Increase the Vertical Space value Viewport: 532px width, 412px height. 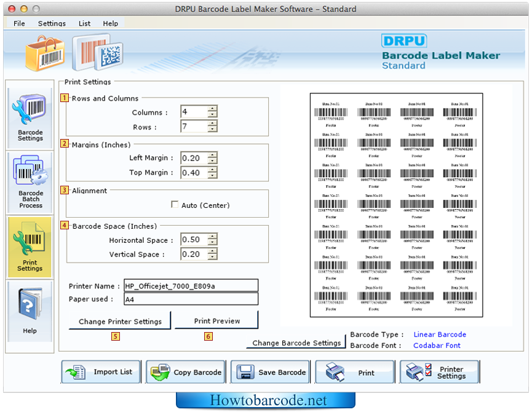coord(212,251)
